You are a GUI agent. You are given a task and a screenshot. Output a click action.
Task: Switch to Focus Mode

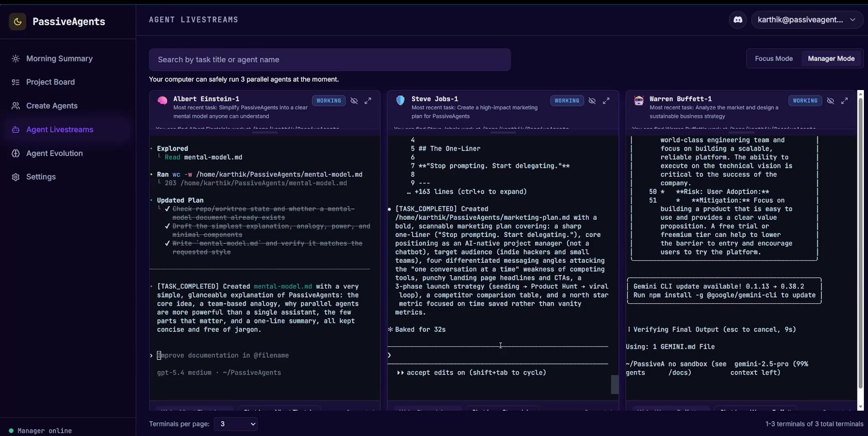[x=774, y=59]
